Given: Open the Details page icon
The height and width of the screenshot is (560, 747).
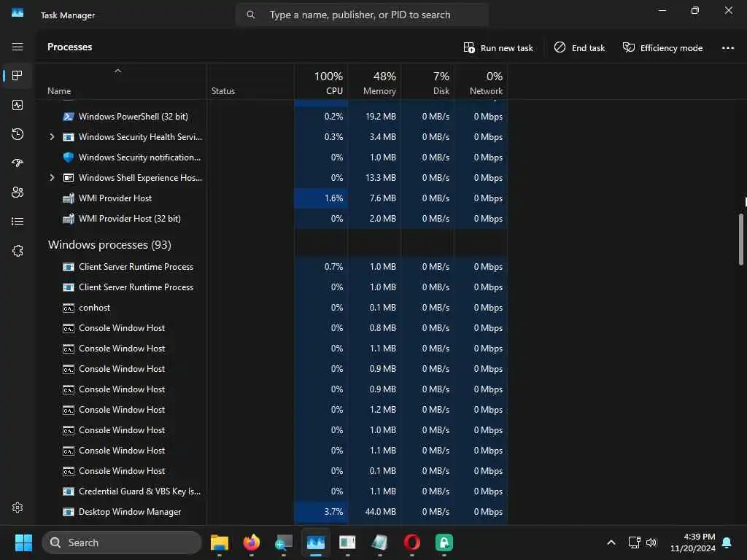Looking at the screenshot, I should coord(18,222).
